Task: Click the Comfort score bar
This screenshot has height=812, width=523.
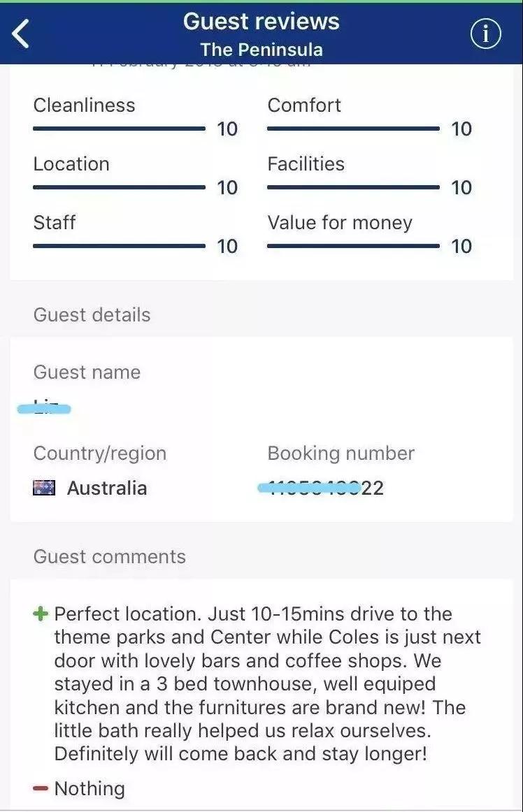Action: 354,129
